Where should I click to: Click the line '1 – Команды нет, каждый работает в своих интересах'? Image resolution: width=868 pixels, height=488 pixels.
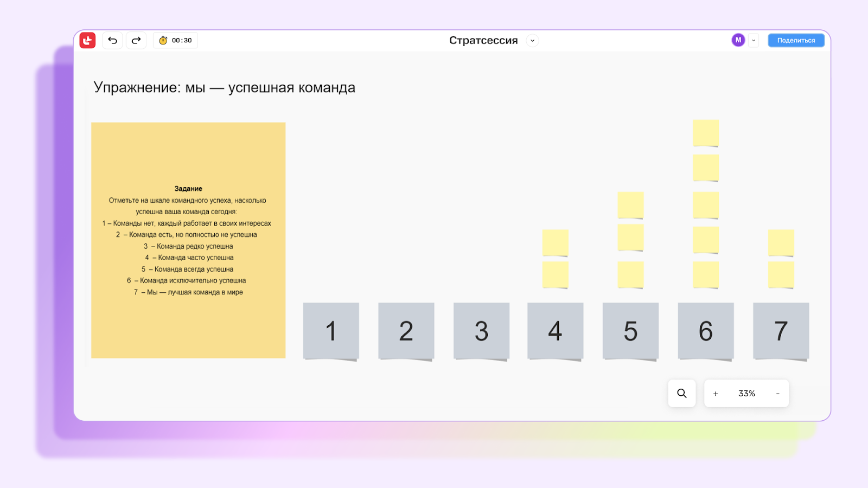(x=187, y=223)
